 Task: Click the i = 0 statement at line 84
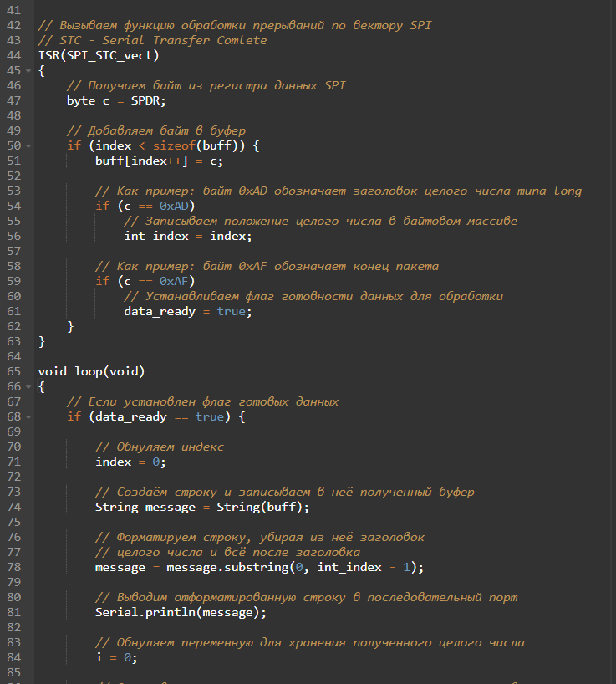(116, 657)
